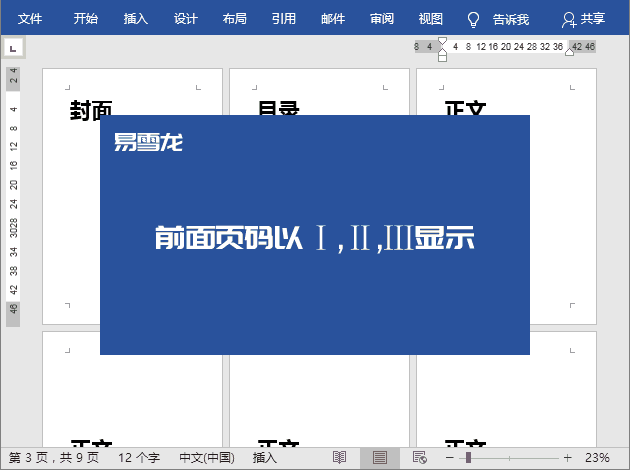This screenshot has height=470, width=630.
Task: Switch to the 邮件 tab
Action: coord(333,18)
